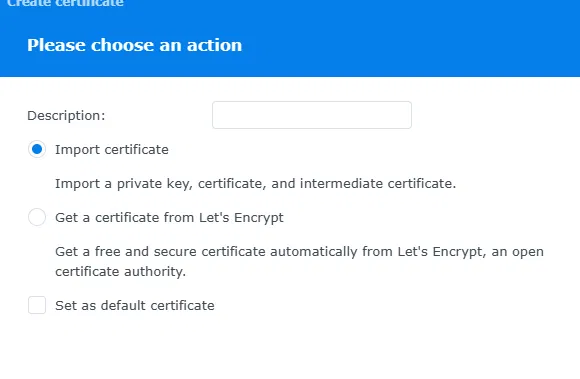Image resolution: width=580 pixels, height=379 pixels.
Task: Click the word 'action' in the heading
Action: coord(214,45)
